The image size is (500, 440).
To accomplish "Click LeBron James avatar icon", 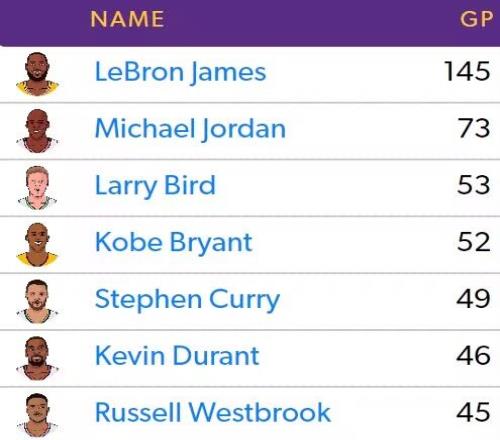I will click(x=37, y=74).
